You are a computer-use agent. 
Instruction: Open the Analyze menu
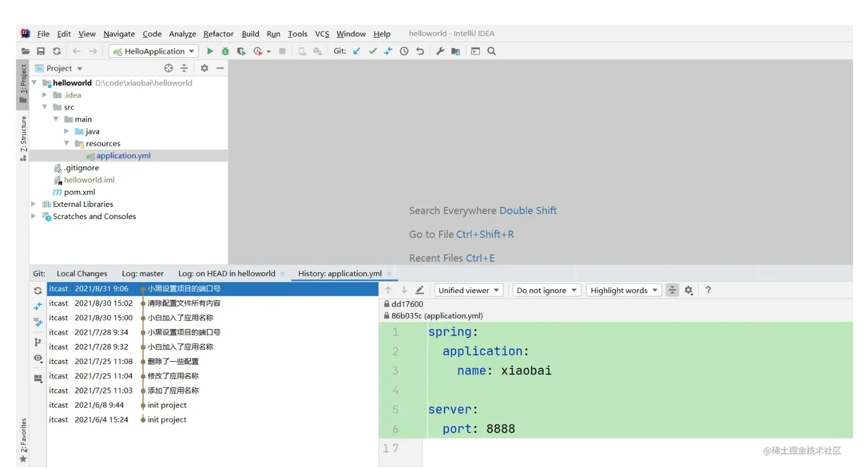[182, 34]
